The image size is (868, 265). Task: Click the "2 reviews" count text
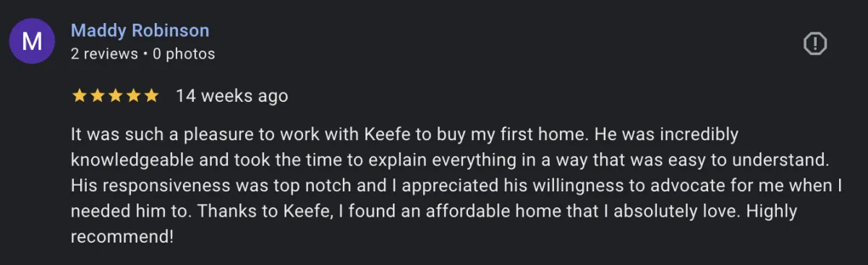coord(104,54)
